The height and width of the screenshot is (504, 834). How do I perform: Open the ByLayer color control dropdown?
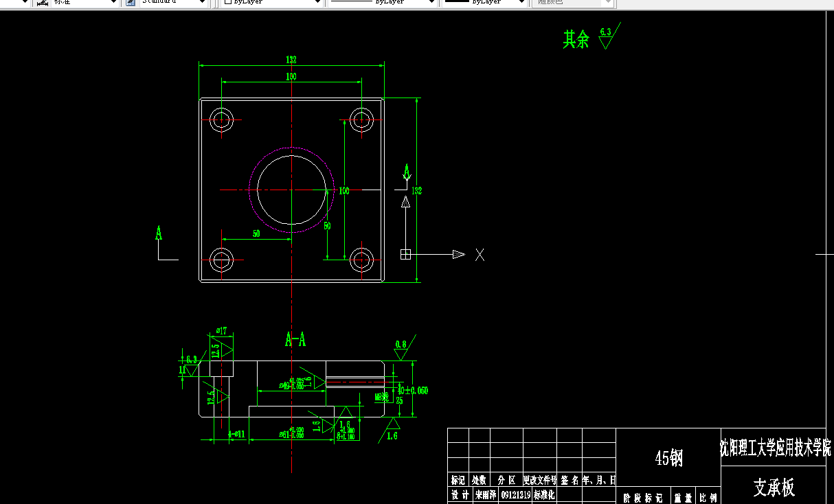pos(272,3)
